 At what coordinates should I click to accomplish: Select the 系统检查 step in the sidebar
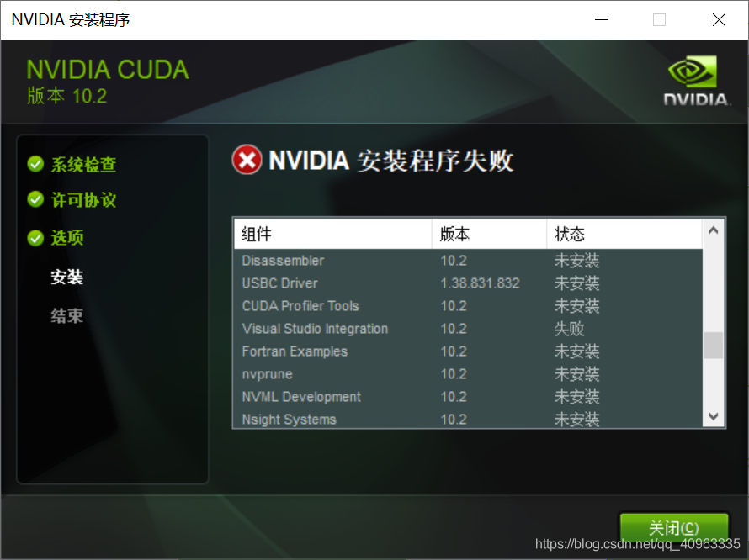(82, 165)
